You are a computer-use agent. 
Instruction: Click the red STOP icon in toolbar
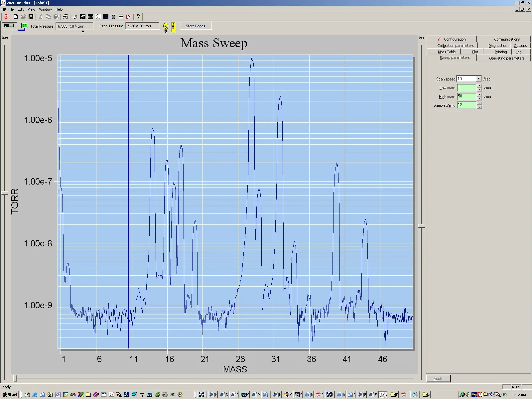(6, 17)
